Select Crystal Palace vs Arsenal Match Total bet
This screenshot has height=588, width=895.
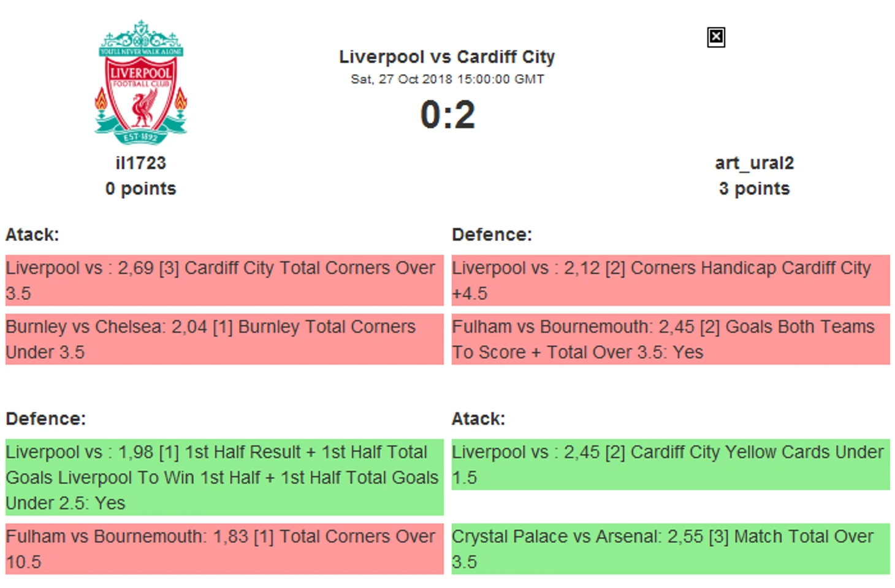(671, 549)
